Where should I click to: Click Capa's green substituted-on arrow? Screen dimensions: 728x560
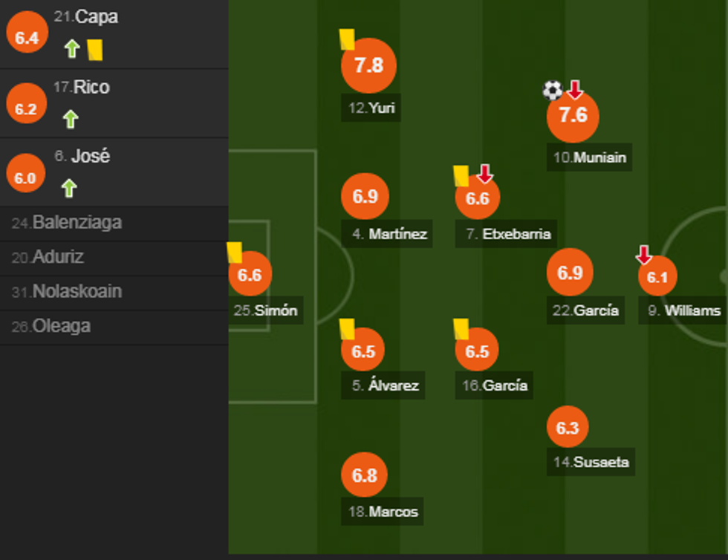72,50
